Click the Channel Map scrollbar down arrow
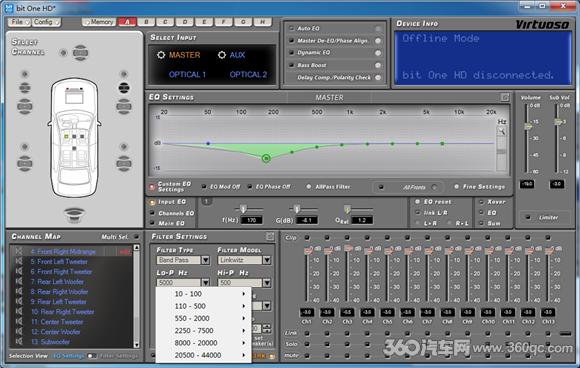580x368 pixels. (x=136, y=345)
